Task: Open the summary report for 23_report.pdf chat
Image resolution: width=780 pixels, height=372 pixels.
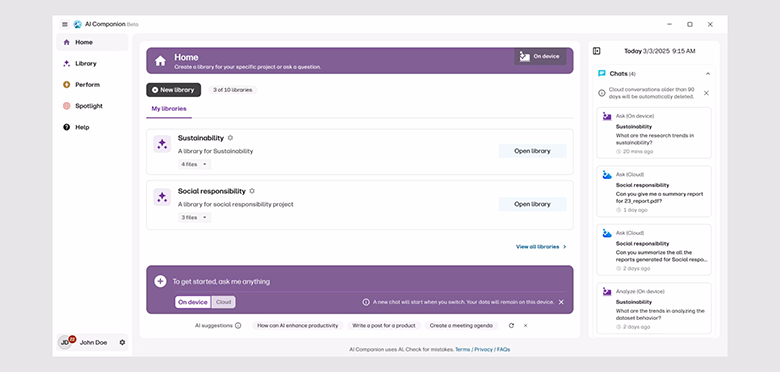Action: point(654,191)
